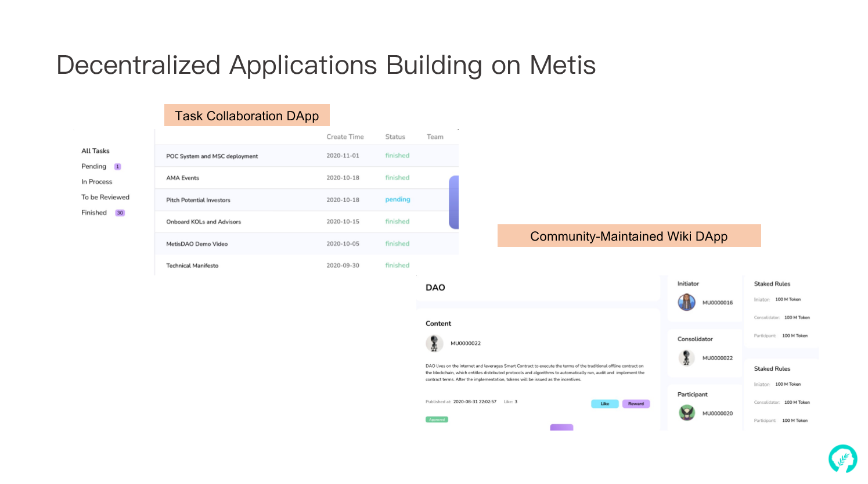The width and height of the screenshot is (868, 484).
Task: Click the Initiator user ID MU0000016
Action: [x=718, y=303]
